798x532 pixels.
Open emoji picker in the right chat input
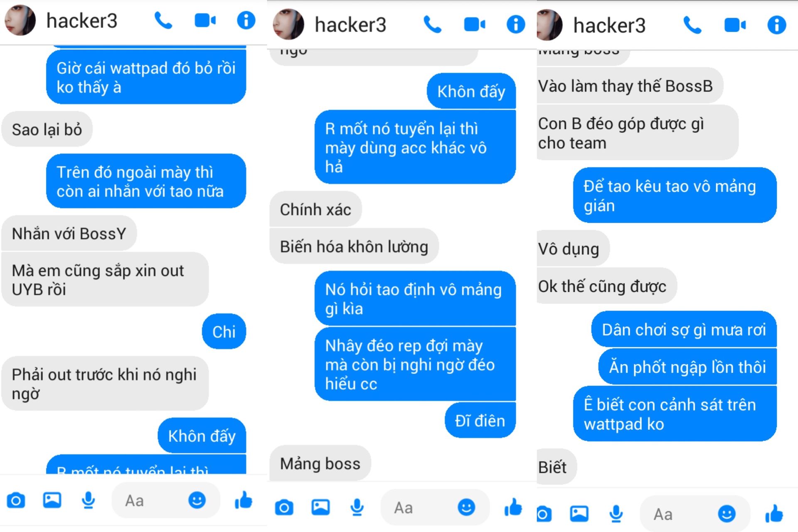click(x=727, y=514)
